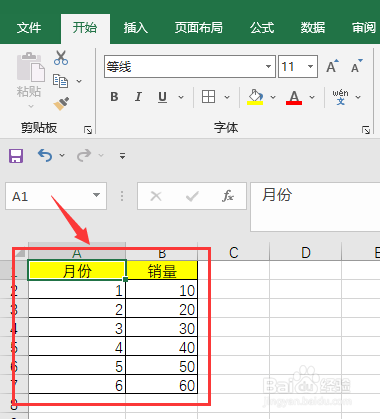This screenshot has width=380, height=419.
Task: Switch to the 开始 tab
Action: pyautogui.click(x=85, y=28)
